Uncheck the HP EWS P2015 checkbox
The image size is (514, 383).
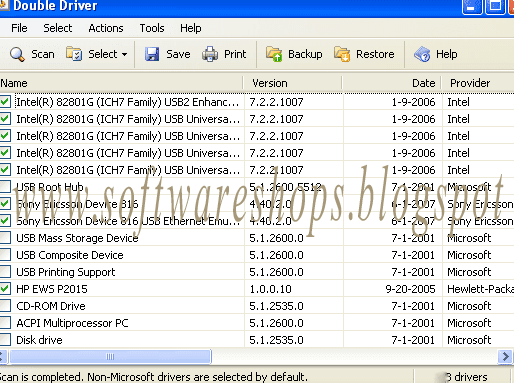point(5,289)
